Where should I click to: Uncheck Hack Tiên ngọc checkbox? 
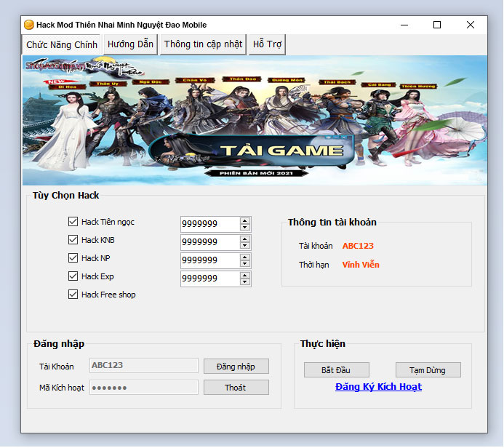(x=73, y=221)
